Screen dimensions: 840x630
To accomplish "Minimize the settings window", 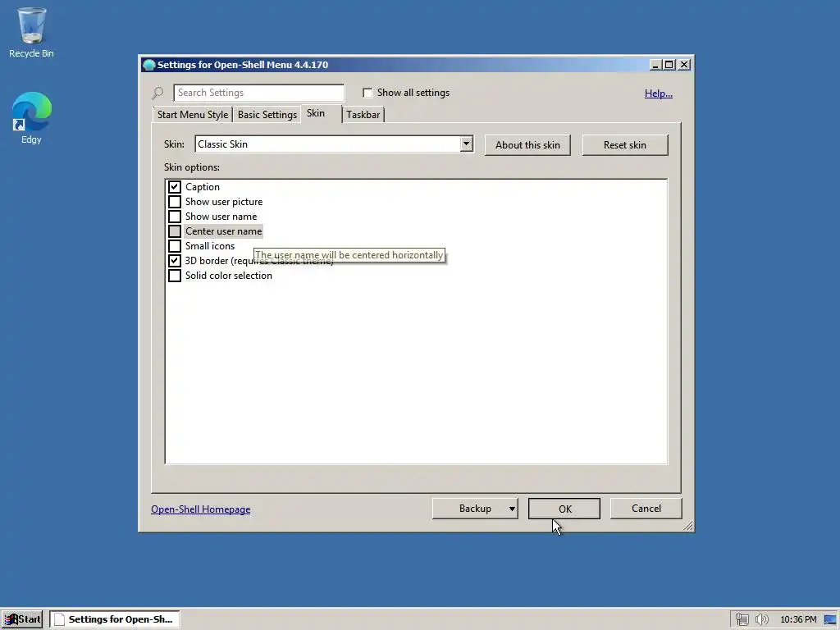I will (655, 65).
